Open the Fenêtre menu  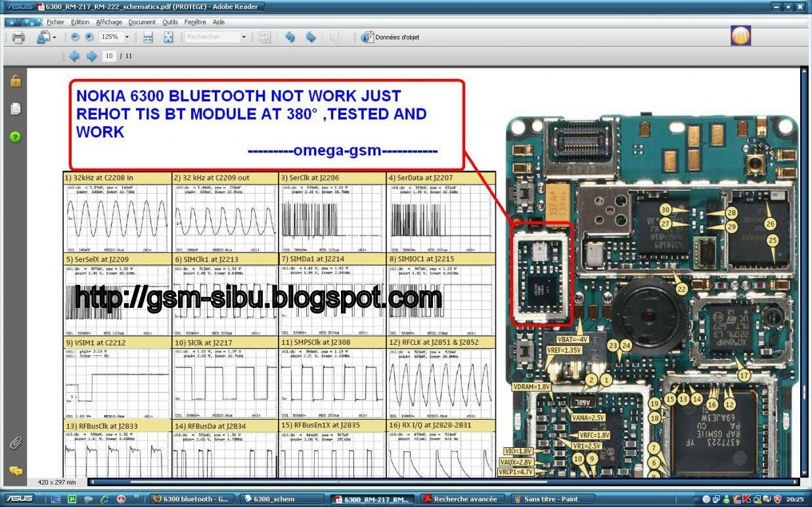coord(195,22)
